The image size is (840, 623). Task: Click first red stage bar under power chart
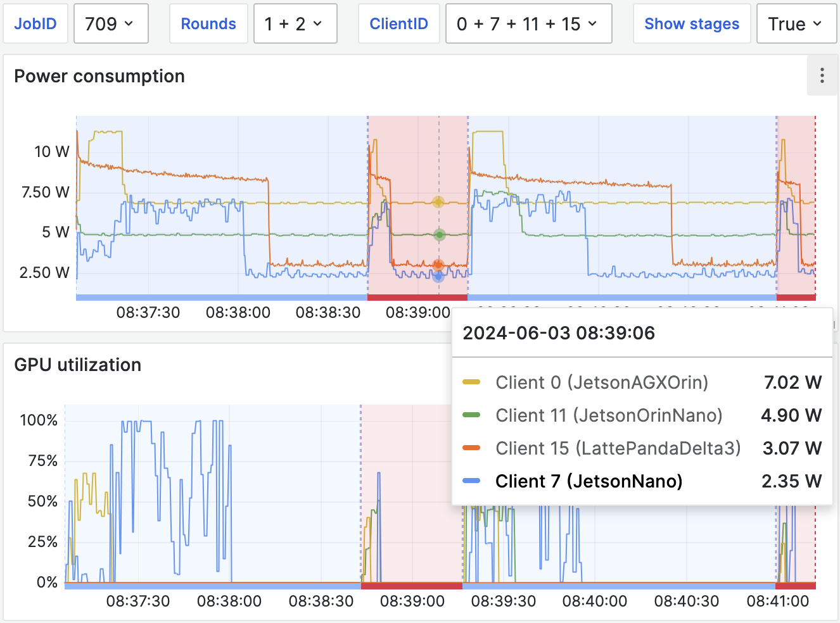[417, 298]
